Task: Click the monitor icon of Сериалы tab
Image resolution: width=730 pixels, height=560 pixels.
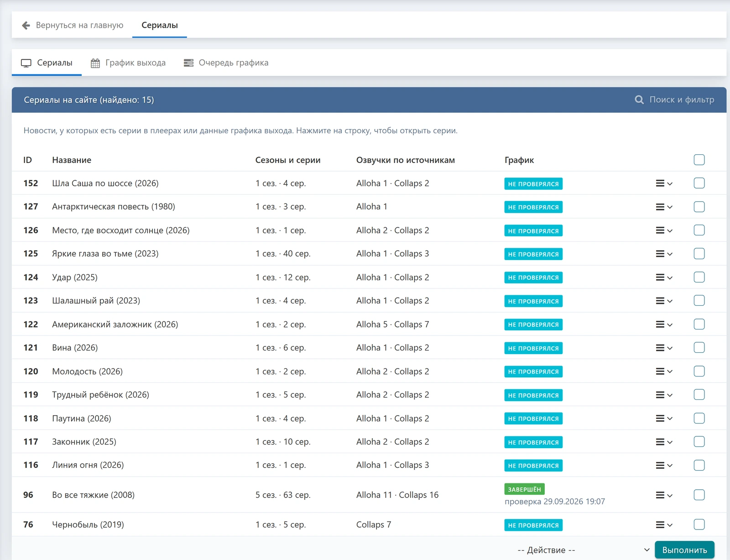Action: tap(26, 63)
